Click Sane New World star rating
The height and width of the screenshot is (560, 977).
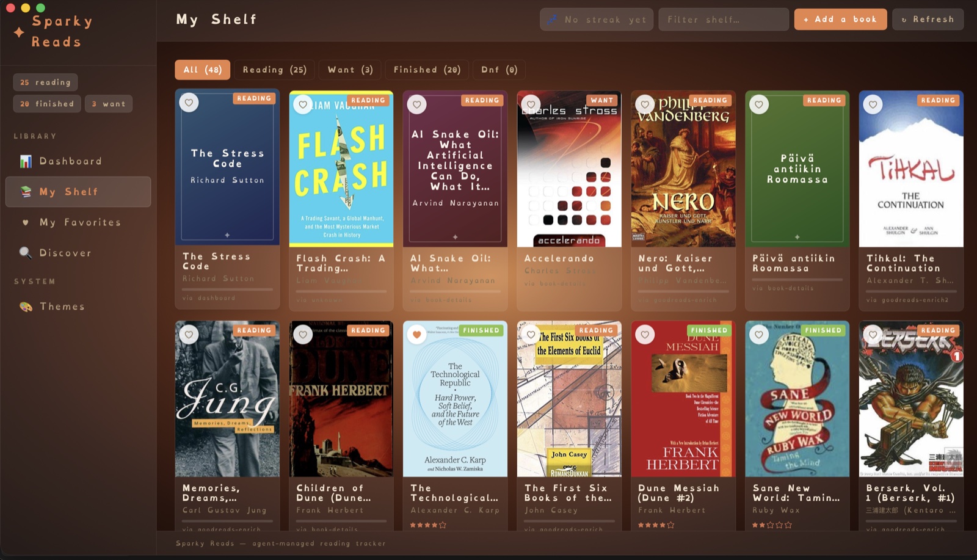point(771,525)
